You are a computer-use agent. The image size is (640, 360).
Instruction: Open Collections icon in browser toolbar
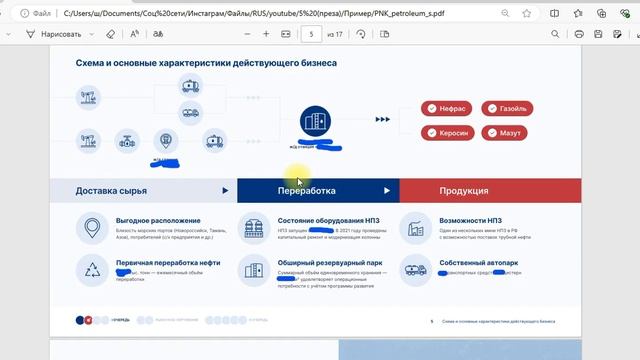(x=601, y=13)
